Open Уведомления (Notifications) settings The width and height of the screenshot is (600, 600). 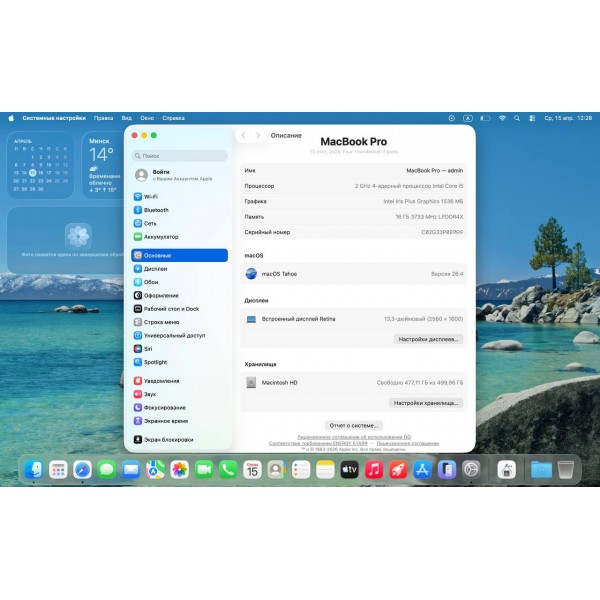point(161,381)
